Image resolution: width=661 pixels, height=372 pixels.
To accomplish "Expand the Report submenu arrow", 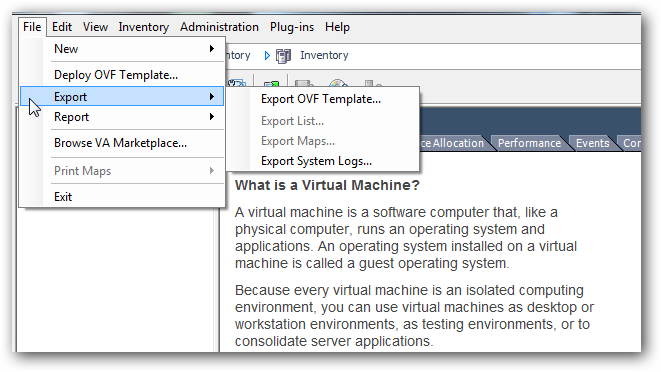I will (x=212, y=117).
